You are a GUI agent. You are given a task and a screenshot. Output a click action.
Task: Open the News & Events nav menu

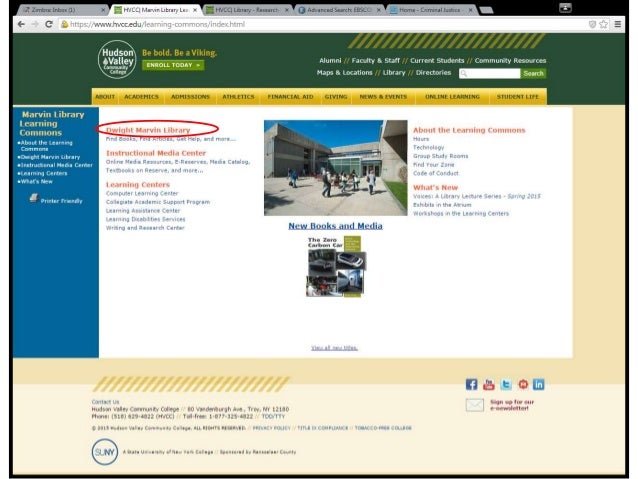point(383,97)
